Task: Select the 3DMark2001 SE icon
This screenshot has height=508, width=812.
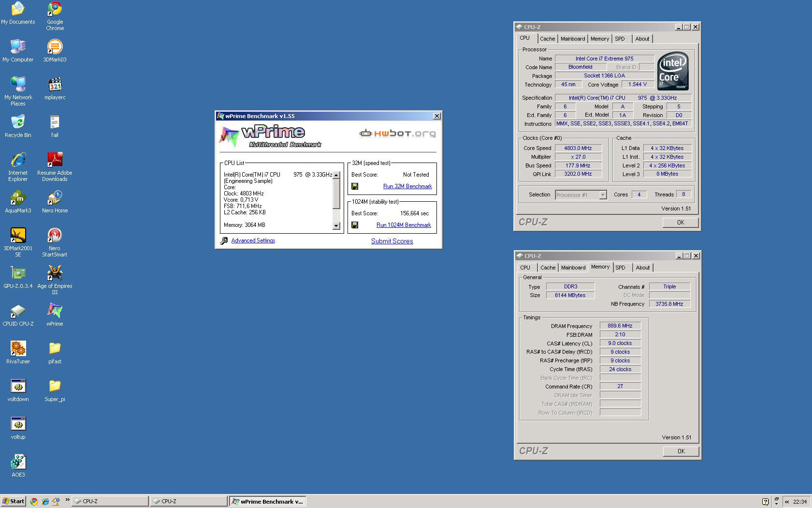Action: point(18,242)
